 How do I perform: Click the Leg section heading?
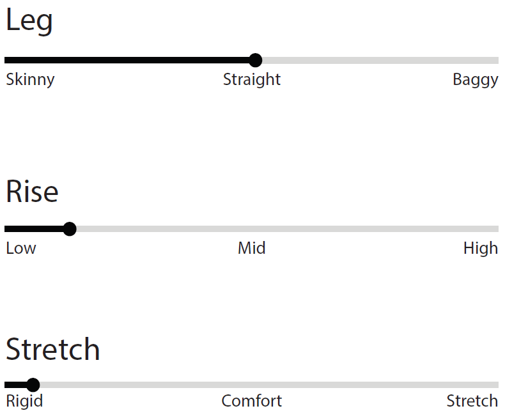click(x=29, y=21)
